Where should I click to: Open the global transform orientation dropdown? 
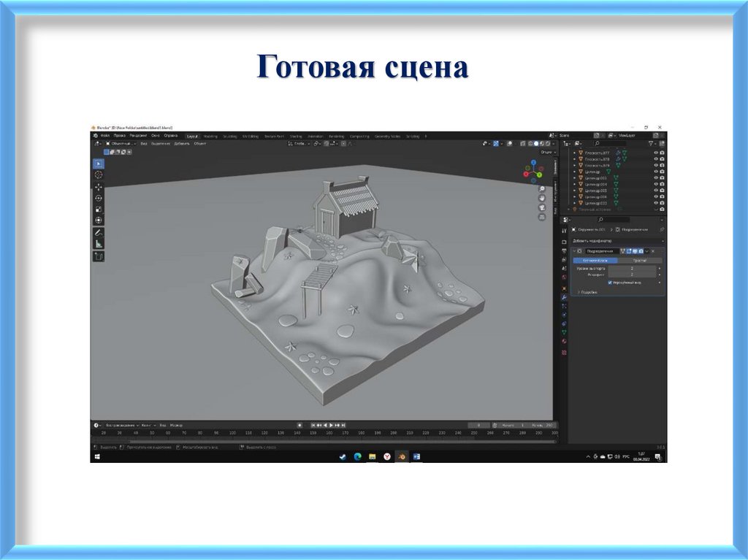(x=299, y=144)
